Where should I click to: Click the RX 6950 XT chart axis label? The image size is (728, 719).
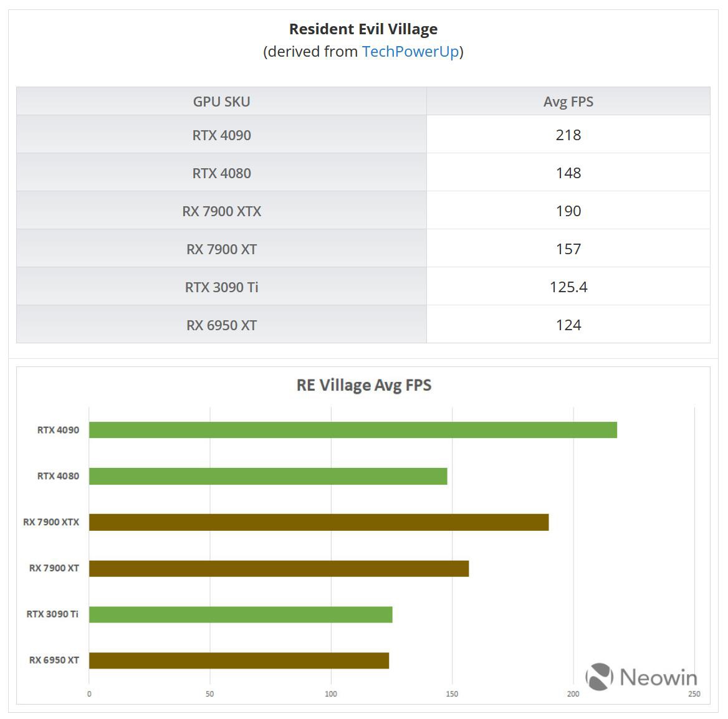54,660
